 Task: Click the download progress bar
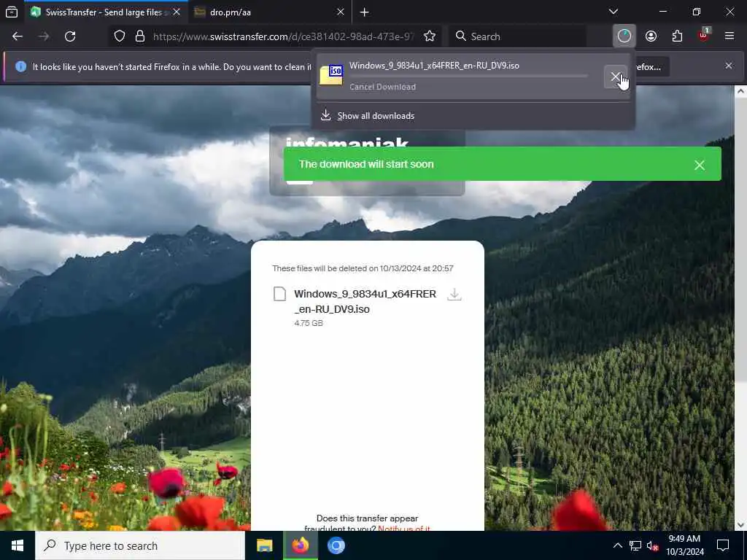tap(468, 76)
